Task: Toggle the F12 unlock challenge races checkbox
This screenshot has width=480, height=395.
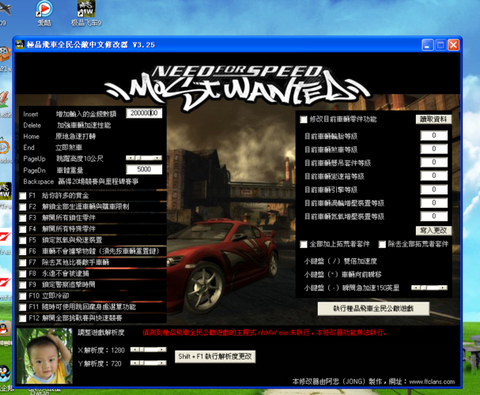Action: pyautogui.click(x=22, y=318)
